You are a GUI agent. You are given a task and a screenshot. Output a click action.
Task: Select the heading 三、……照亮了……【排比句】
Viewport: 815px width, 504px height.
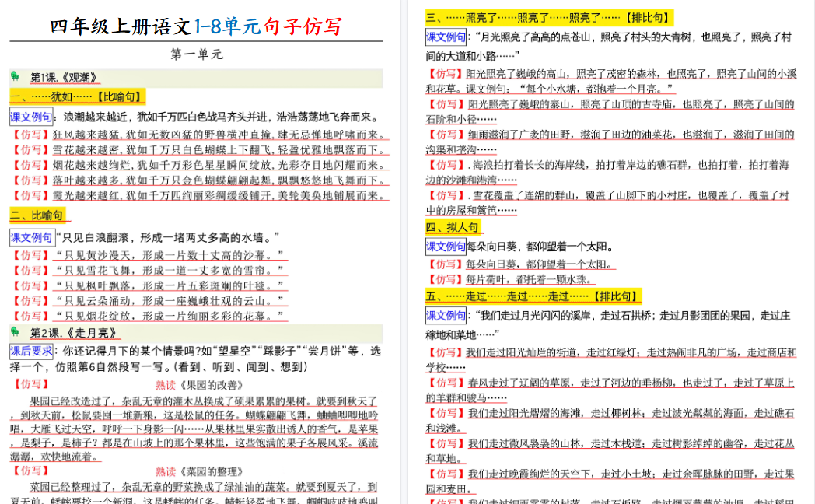(x=549, y=18)
